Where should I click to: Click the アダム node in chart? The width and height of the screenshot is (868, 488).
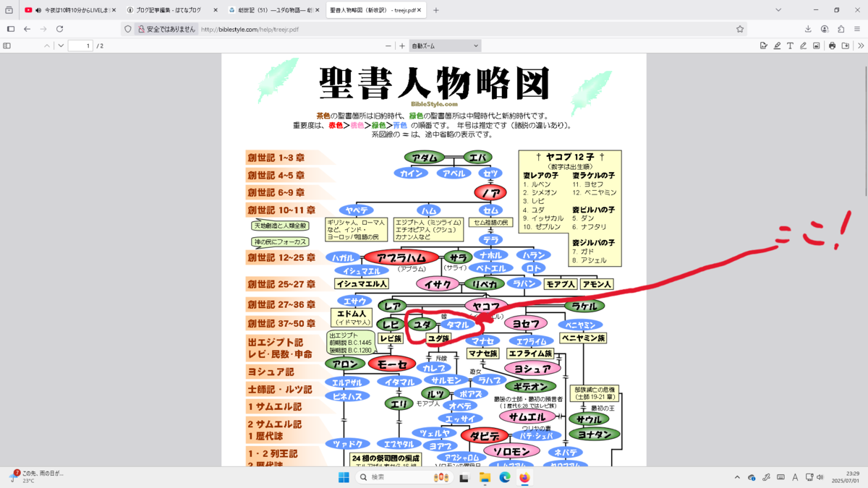click(425, 158)
